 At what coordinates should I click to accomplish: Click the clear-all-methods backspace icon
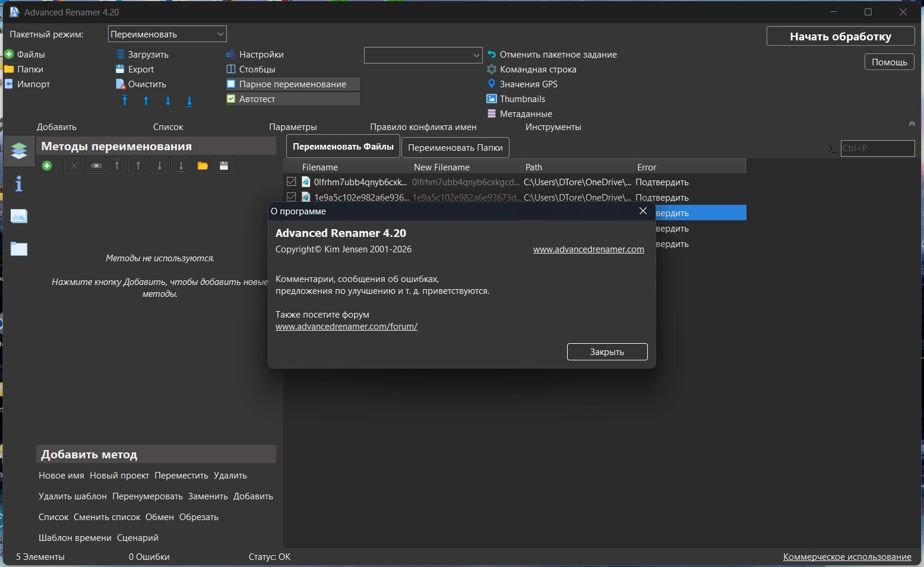tap(96, 166)
